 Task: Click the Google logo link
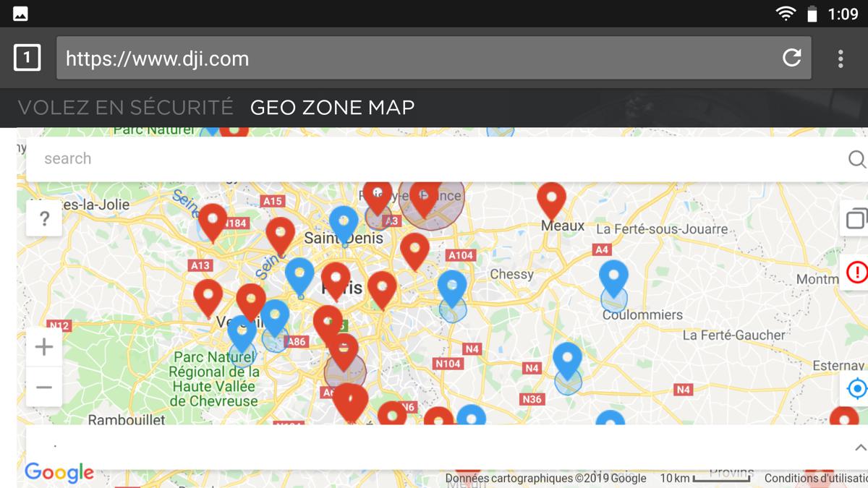pos(59,473)
